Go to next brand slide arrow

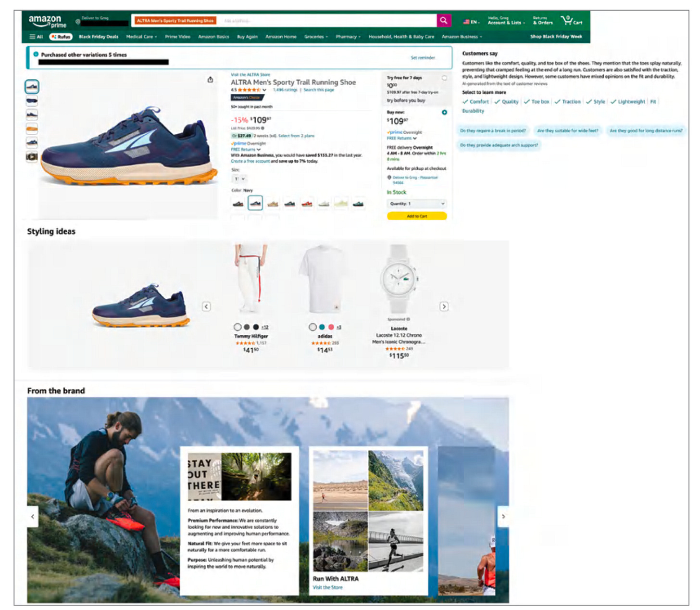click(x=503, y=517)
